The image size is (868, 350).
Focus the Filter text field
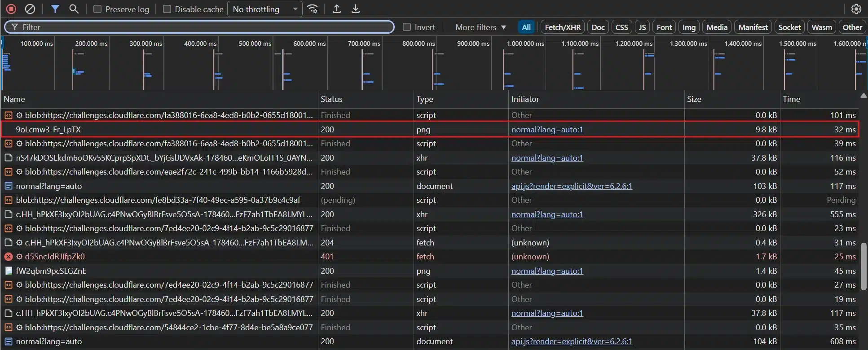tap(199, 27)
